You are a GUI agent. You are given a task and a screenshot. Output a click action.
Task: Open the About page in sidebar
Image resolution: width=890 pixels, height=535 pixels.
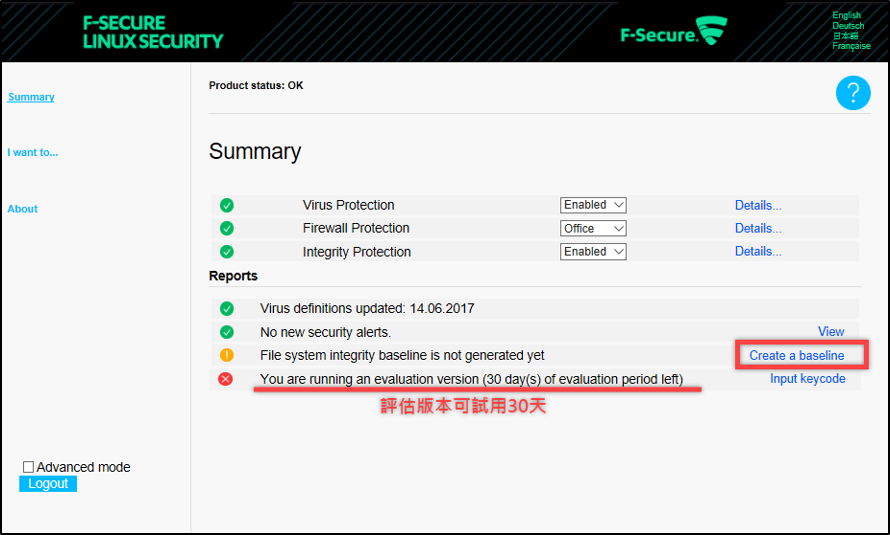pyautogui.click(x=23, y=209)
